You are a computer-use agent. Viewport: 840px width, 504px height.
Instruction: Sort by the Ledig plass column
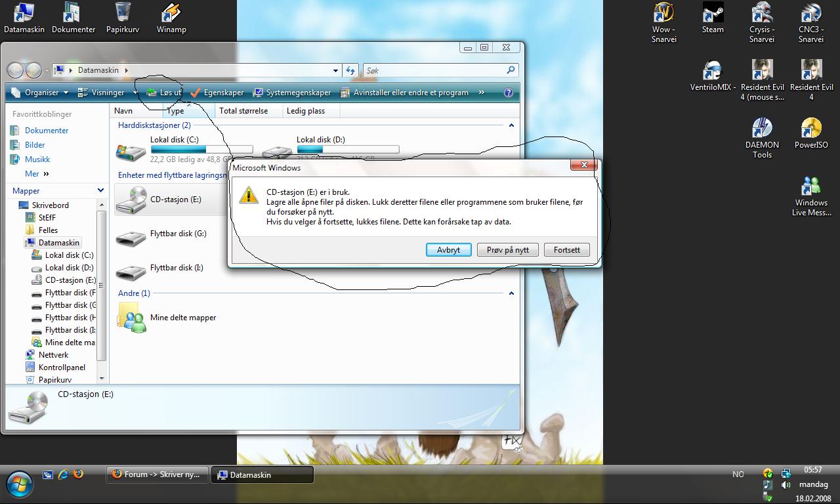point(310,111)
